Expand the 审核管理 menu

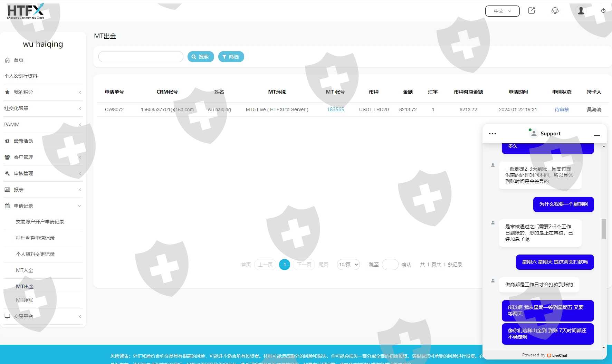point(80,173)
